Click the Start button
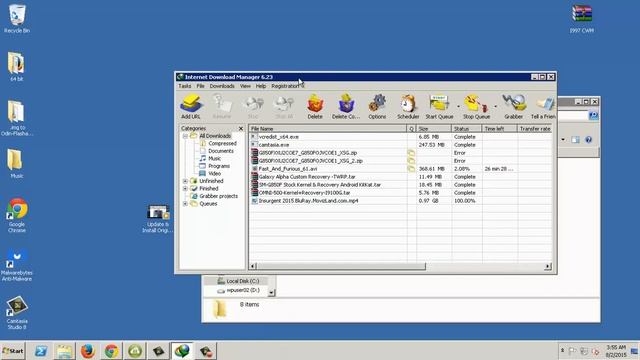 coord(13,351)
